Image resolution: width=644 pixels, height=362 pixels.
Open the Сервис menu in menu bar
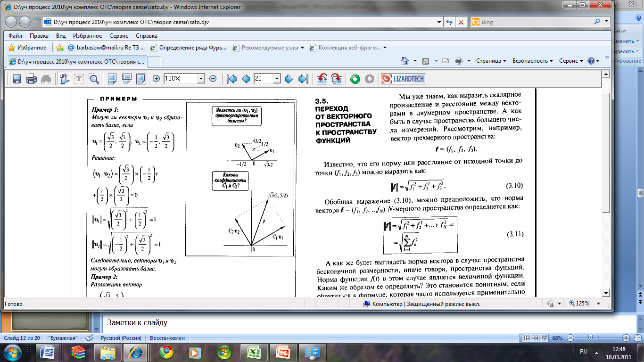click(119, 36)
